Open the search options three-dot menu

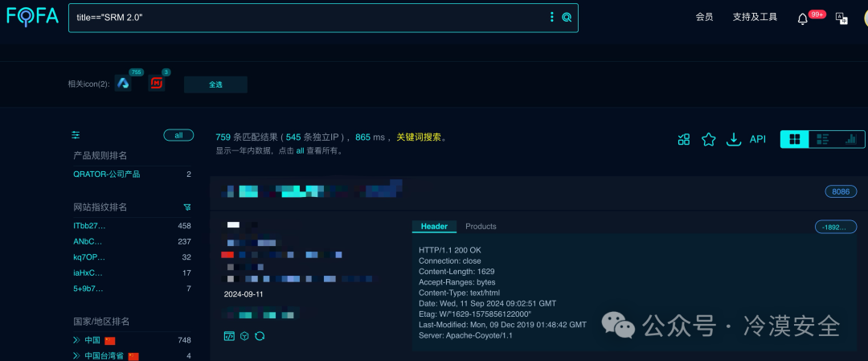(552, 17)
